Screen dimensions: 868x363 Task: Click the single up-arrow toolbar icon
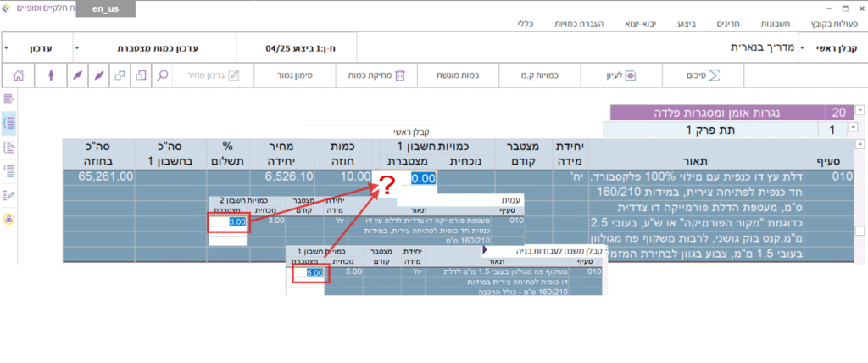pyautogui.click(x=51, y=75)
